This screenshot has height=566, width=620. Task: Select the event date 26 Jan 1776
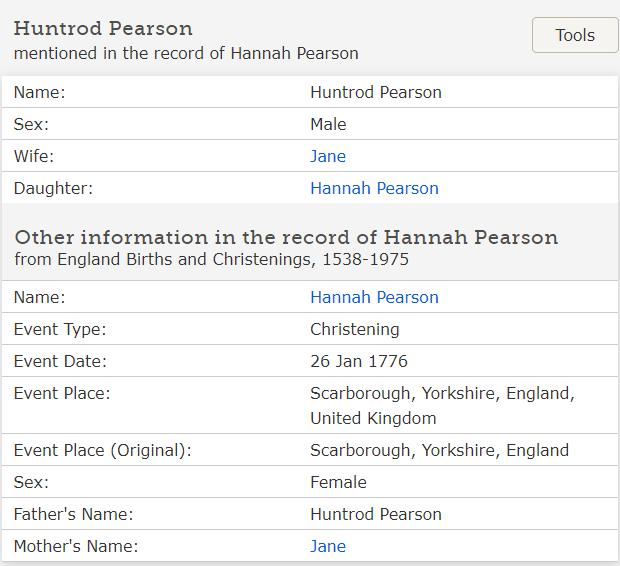coord(359,361)
